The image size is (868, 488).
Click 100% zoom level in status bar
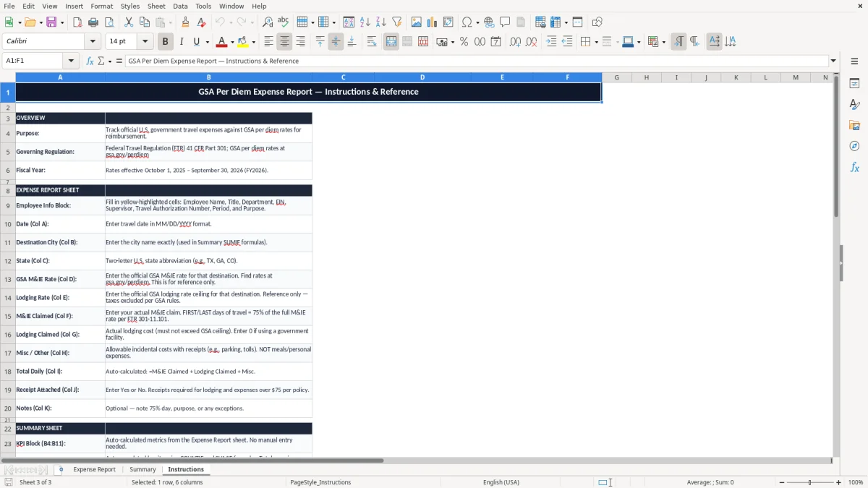coord(856,482)
